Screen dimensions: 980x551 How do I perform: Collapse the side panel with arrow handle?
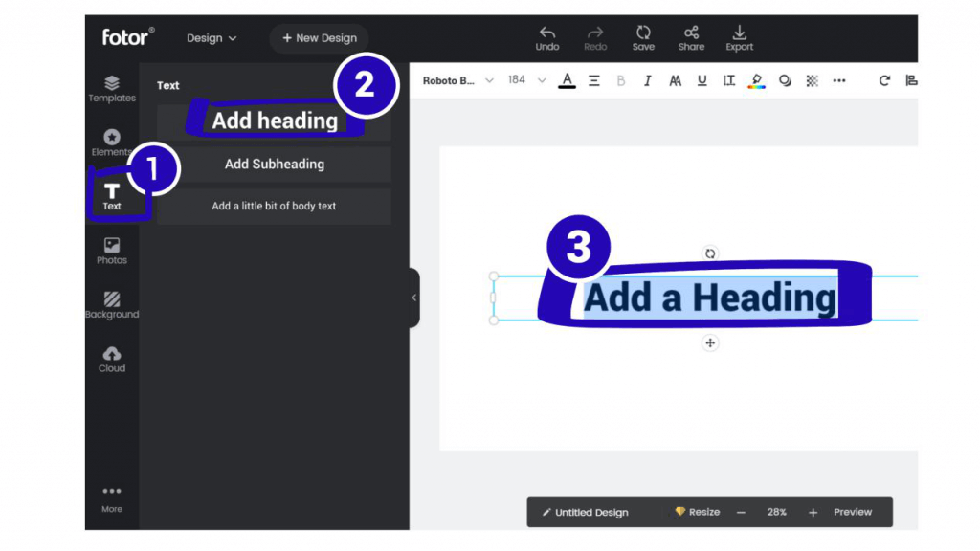[414, 298]
